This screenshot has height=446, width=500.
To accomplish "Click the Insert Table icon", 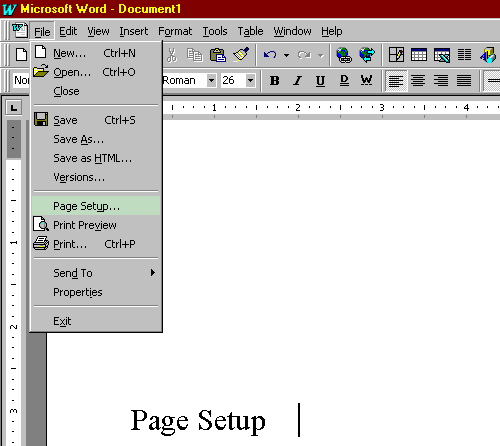I will [x=419, y=55].
